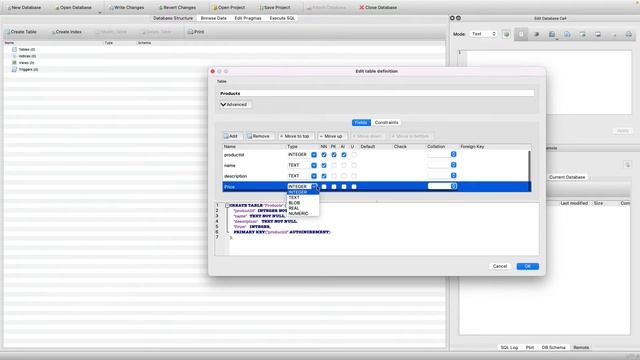Check U checkbox for name field
Image resolution: width=640 pixels, height=360 pixels.
tap(354, 165)
